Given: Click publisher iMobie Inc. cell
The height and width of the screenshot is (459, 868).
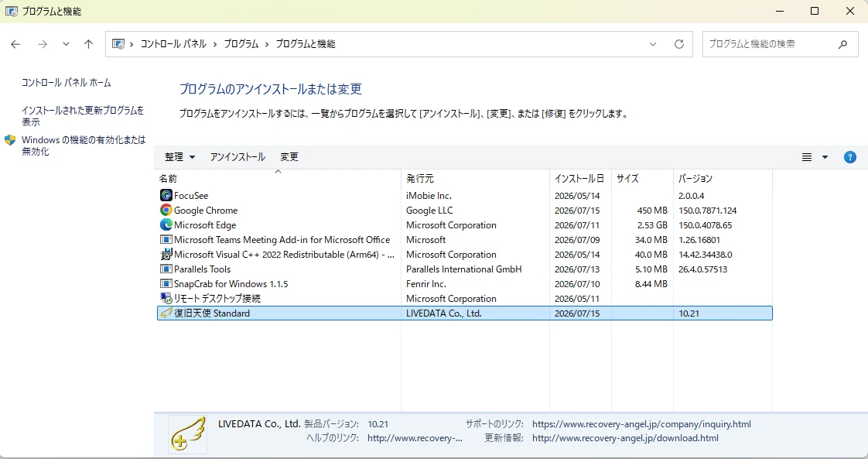Looking at the screenshot, I should pyautogui.click(x=429, y=196).
